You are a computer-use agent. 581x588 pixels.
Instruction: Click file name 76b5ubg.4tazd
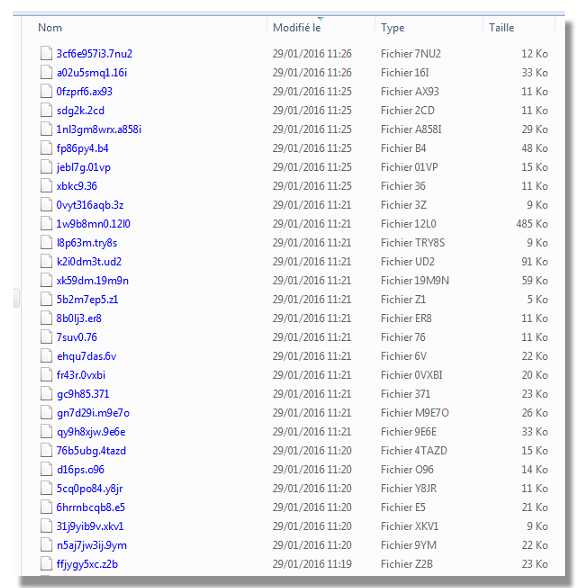(x=91, y=451)
